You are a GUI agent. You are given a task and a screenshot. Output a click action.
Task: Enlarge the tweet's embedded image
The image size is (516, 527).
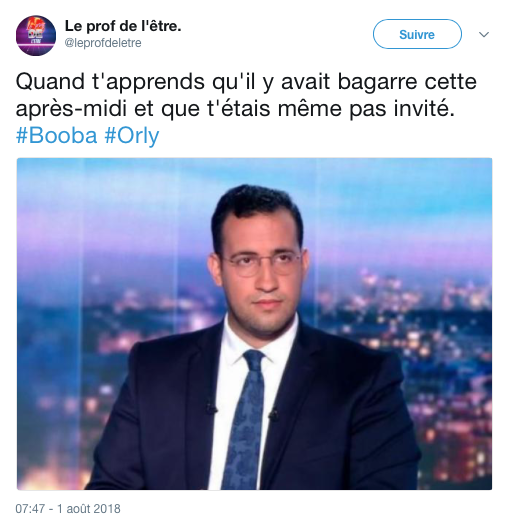tap(254, 324)
